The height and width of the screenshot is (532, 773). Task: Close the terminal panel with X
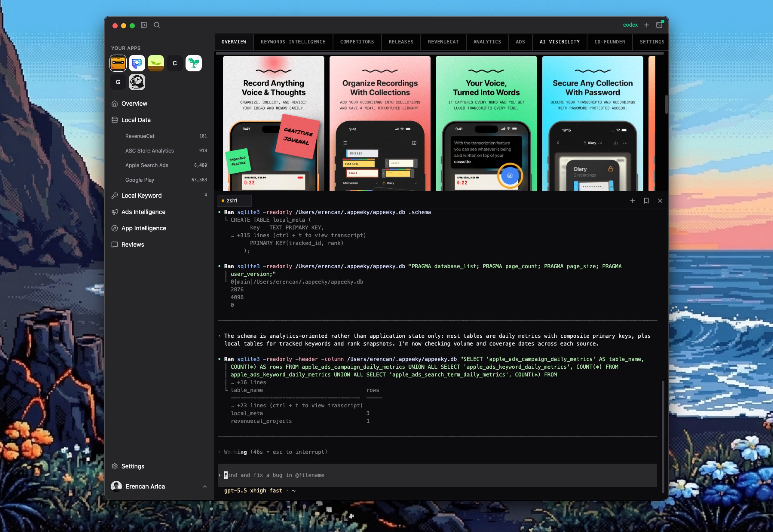coord(660,201)
